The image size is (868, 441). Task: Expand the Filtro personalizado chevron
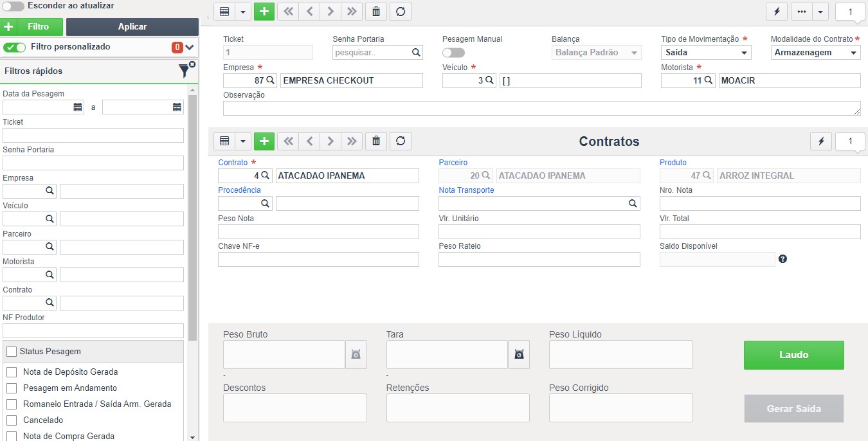(190, 48)
